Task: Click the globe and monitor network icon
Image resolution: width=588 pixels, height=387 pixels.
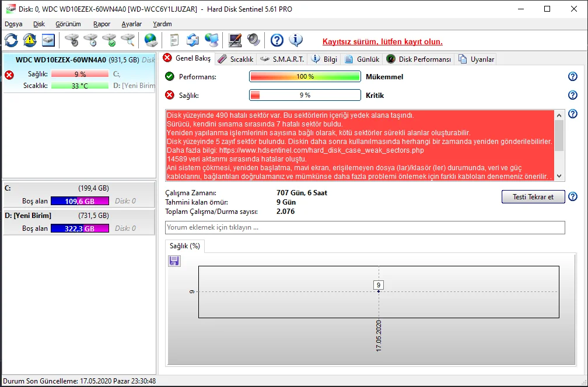Action: tap(212, 40)
